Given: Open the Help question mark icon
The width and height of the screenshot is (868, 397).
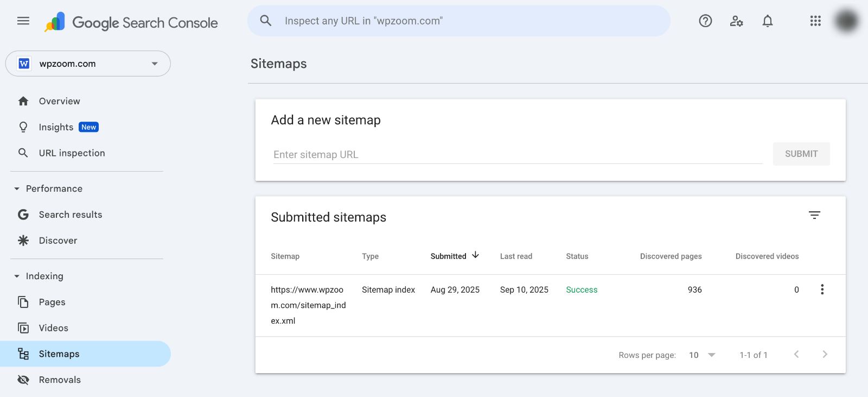Looking at the screenshot, I should coord(705,21).
